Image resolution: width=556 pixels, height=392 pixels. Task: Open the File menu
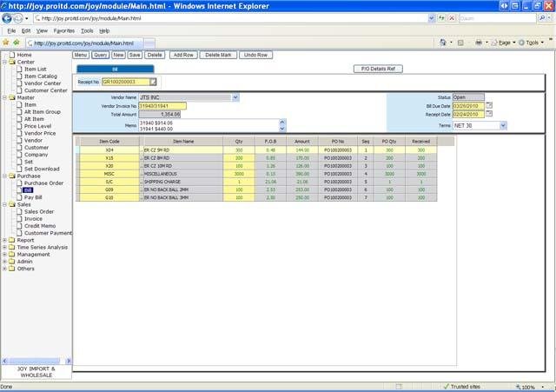[x=11, y=31]
